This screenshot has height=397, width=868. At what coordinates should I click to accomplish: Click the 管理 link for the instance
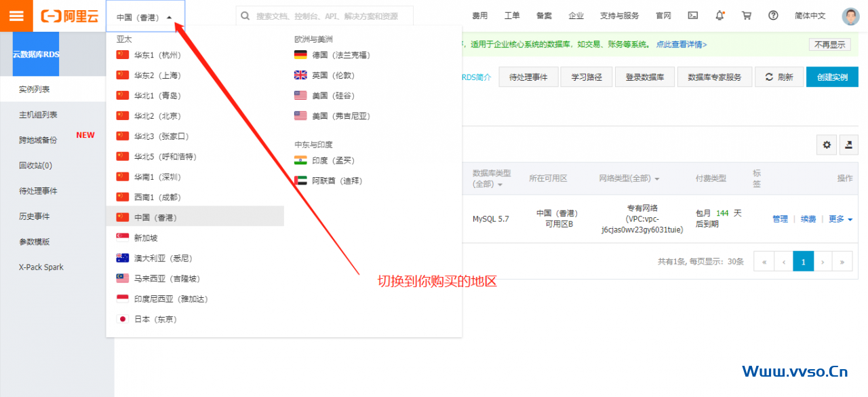(x=780, y=219)
